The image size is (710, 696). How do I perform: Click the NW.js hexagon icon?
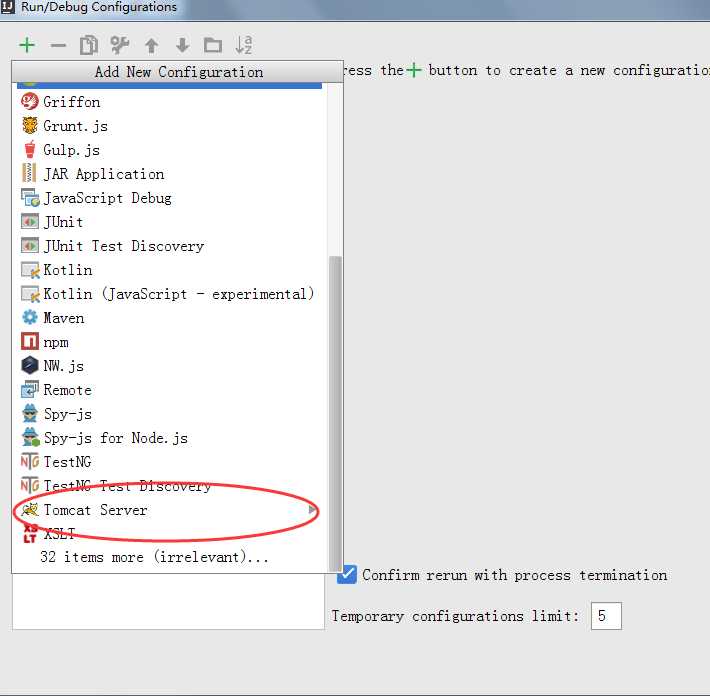29,365
